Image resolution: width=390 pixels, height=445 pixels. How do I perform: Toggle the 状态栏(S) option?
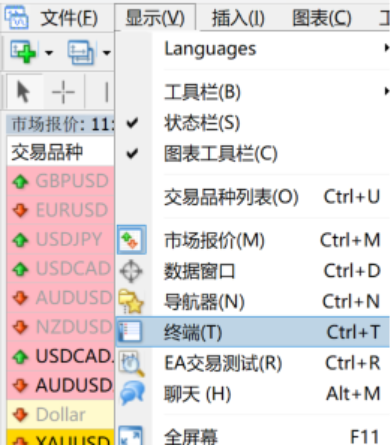click(253, 123)
